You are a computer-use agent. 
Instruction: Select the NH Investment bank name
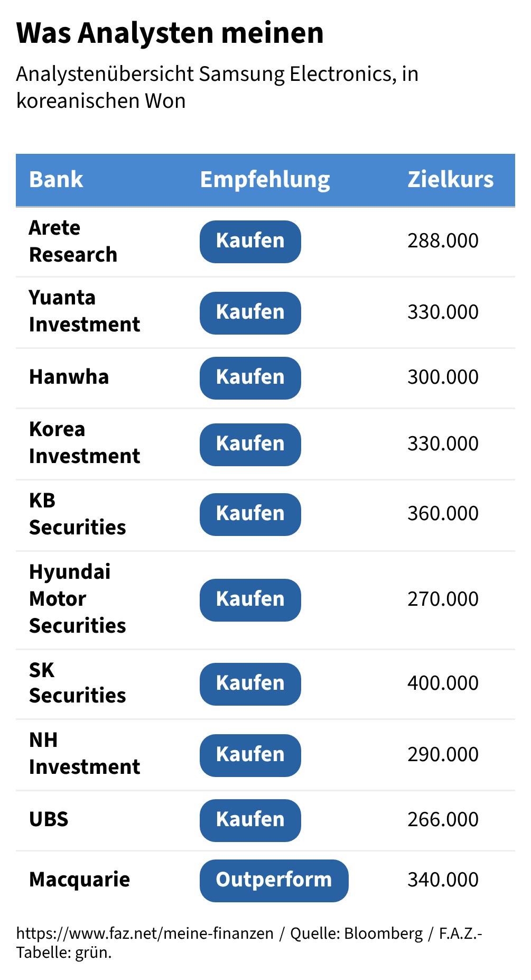point(85,754)
